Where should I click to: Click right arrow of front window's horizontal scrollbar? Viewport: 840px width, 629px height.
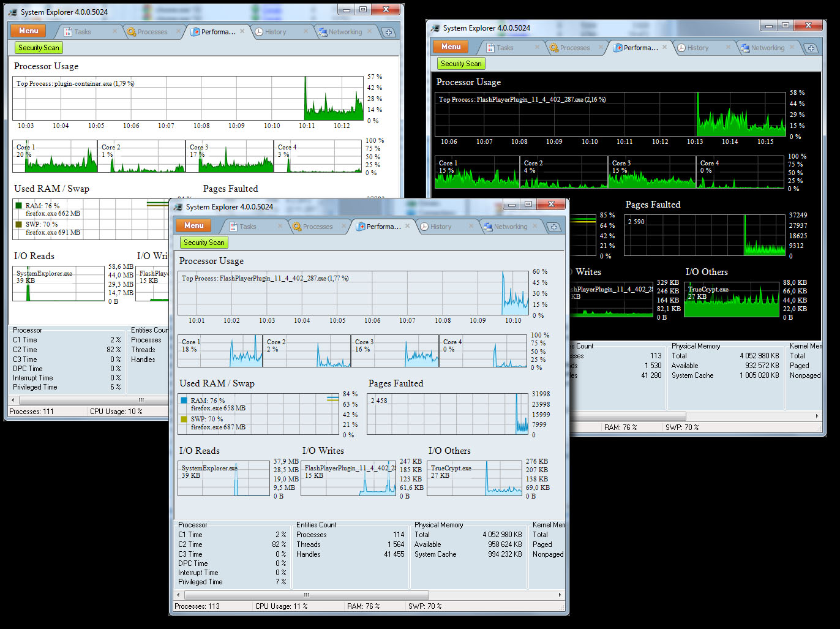pos(560,595)
